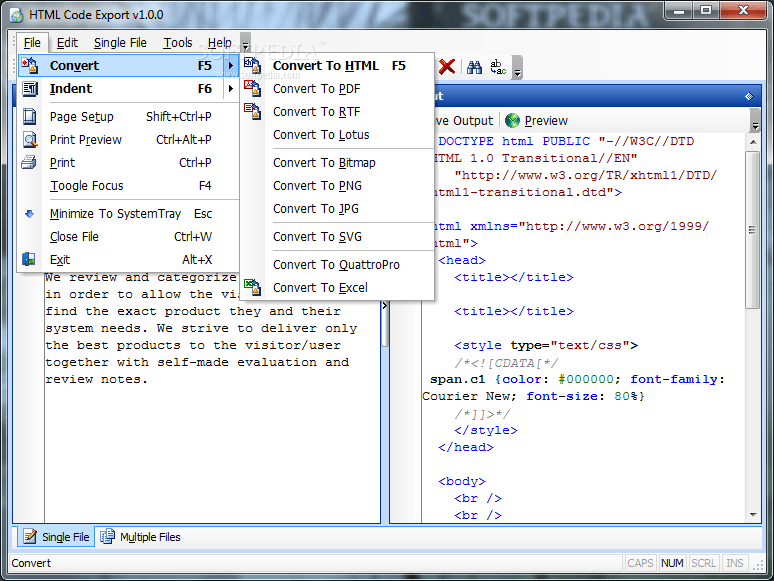Click the 'review notes.' text line

(x=97, y=380)
